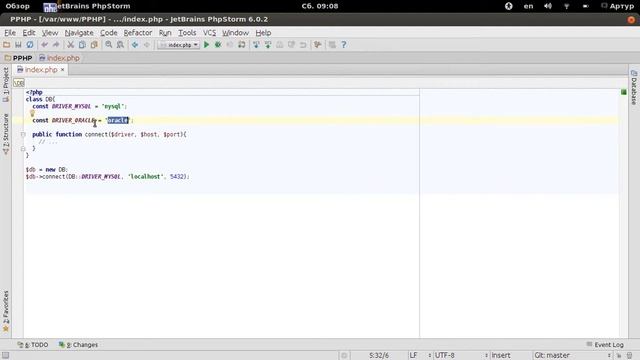Open the Window menu
640x360 pixels.
(235, 33)
